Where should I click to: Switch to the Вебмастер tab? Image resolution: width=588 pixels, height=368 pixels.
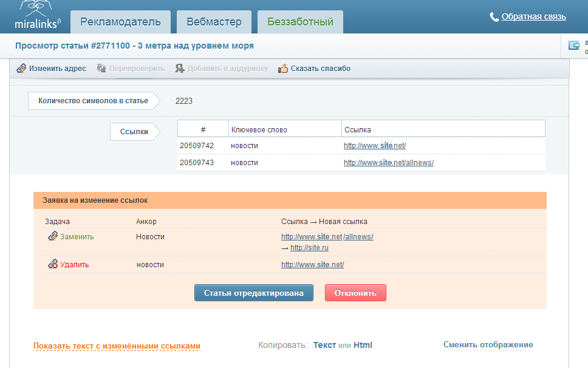[214, 22]
